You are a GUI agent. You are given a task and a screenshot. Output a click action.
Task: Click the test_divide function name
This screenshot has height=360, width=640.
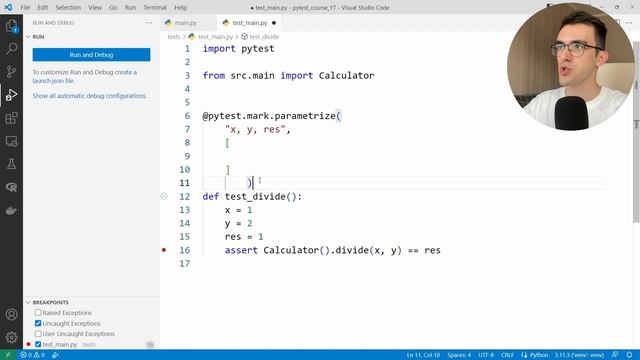pyautogui.click(x=255, y=197)
